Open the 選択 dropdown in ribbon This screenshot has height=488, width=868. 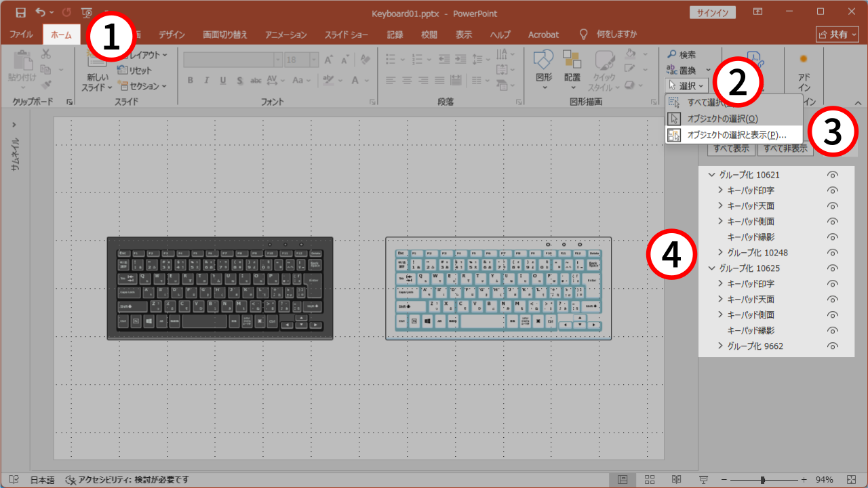(x=688, y=85)
